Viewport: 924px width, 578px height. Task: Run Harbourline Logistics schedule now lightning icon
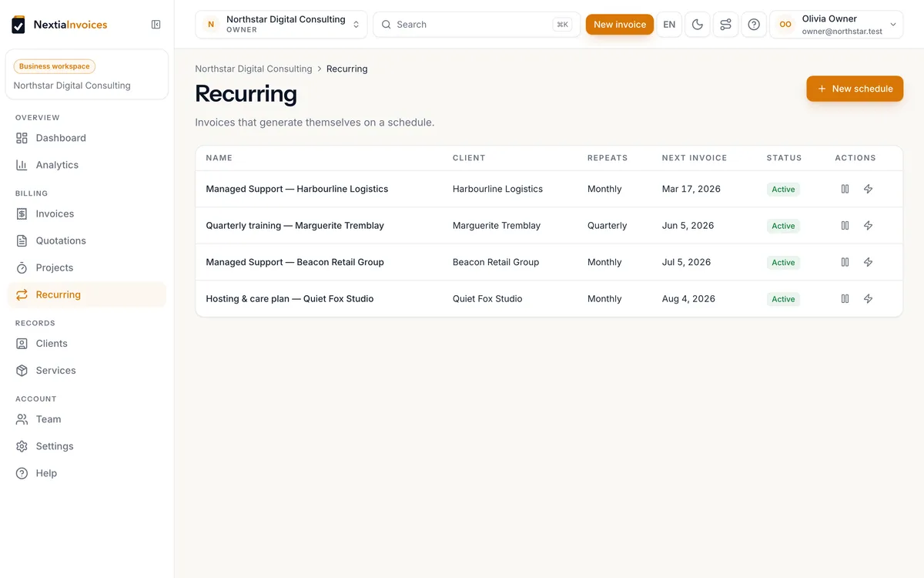pos(868,189)
